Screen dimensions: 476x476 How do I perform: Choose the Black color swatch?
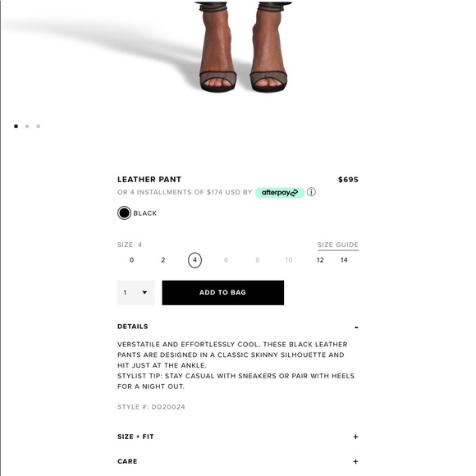pos(124,213)
